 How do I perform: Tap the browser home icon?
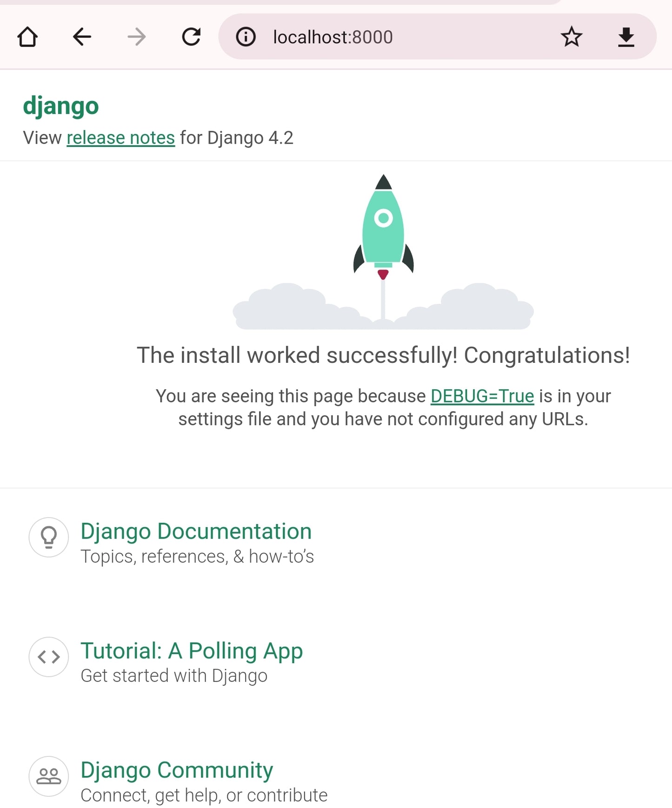click(27, 37)
